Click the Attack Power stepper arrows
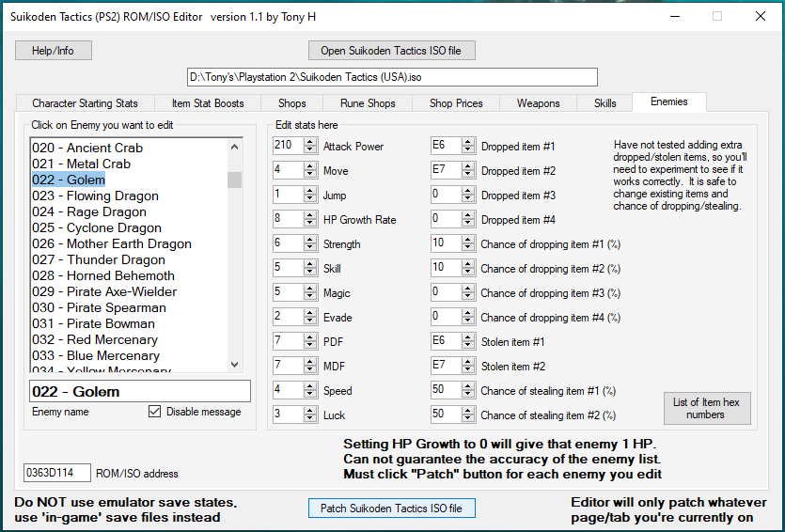The image size is (785, 532). coord(310,146)
